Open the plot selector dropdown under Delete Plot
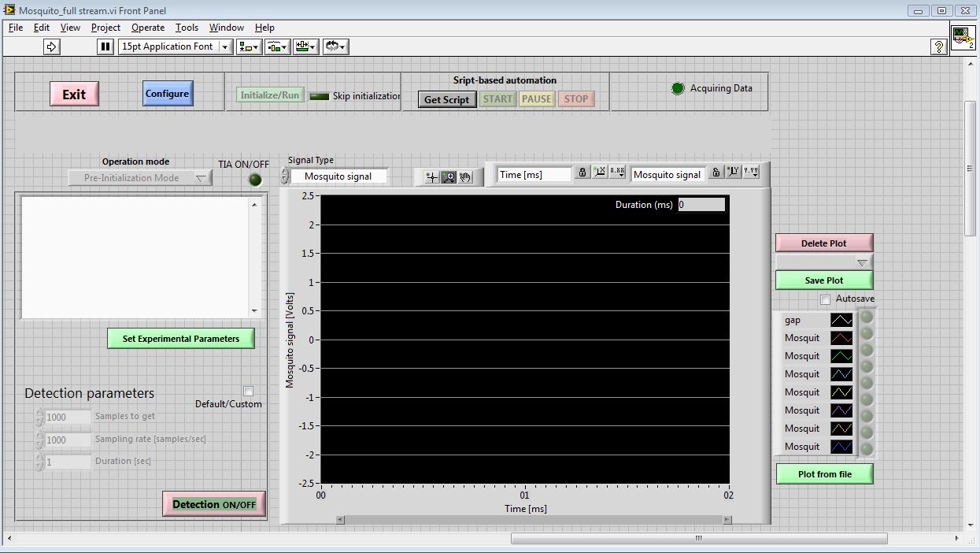This screenshot has height=553, width=980. [x=824, y=262]
